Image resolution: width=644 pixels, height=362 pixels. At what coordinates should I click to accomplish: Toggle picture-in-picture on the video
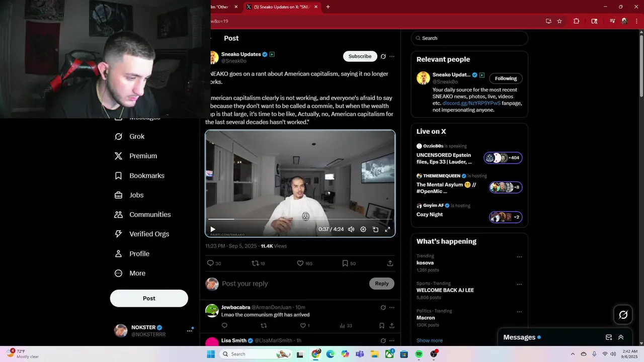pyautogui.click(x=375, y=229)
